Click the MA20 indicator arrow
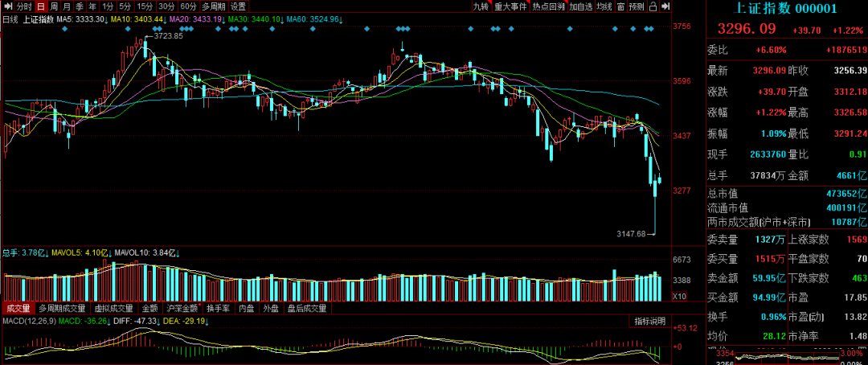868x365 pixels. [223, 19]
